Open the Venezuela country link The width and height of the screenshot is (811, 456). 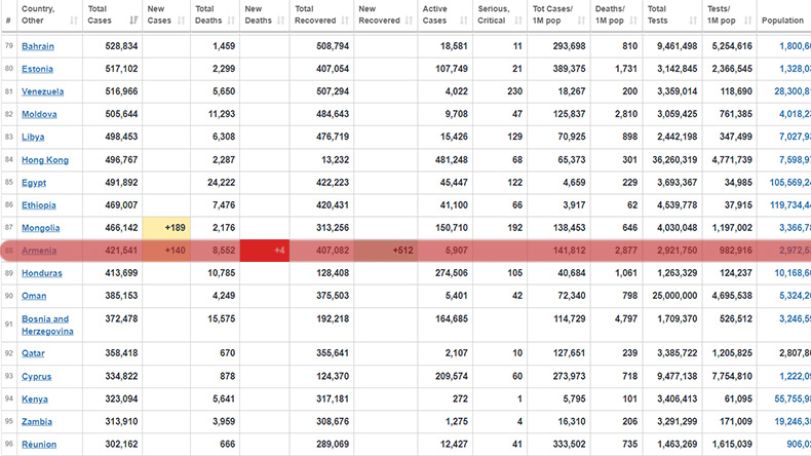click(x=42, y=92)
